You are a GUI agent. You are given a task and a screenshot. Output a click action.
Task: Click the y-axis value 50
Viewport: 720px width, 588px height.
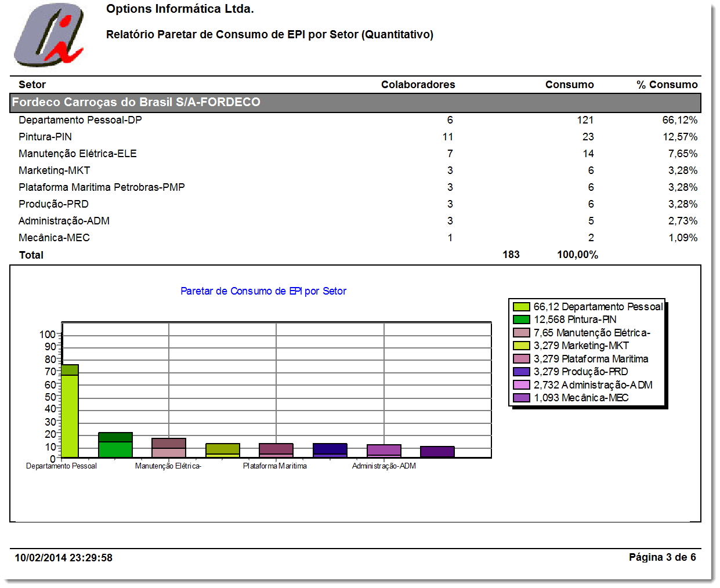click(50, 397)
